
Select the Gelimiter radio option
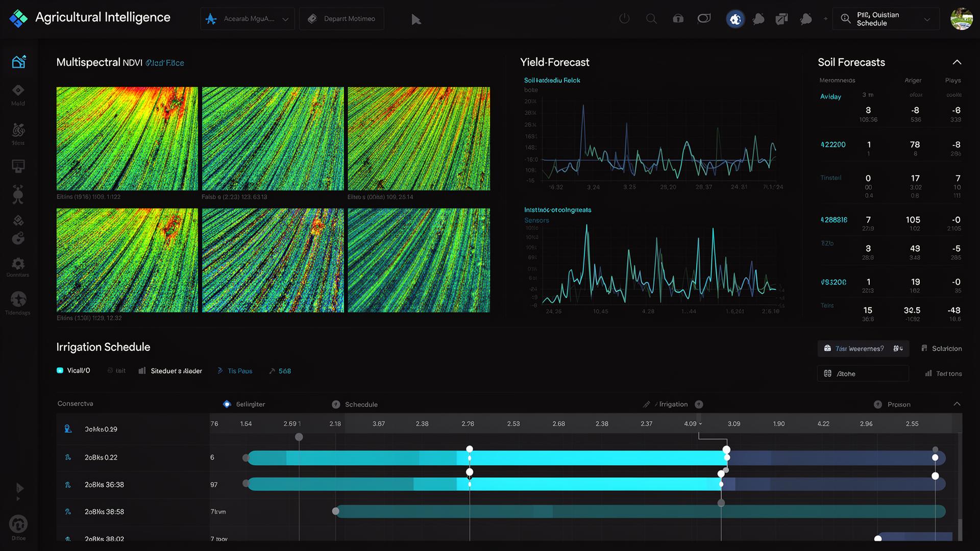227,404
